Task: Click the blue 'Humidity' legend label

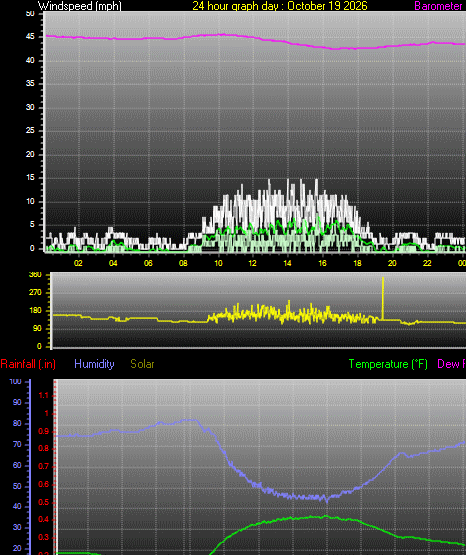Action: pos(94,364)
